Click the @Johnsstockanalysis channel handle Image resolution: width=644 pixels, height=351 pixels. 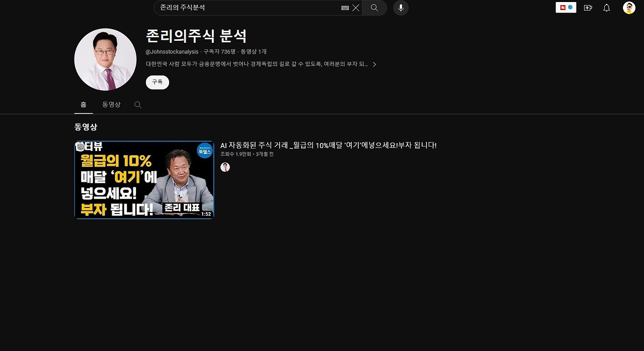pos(171,51)
